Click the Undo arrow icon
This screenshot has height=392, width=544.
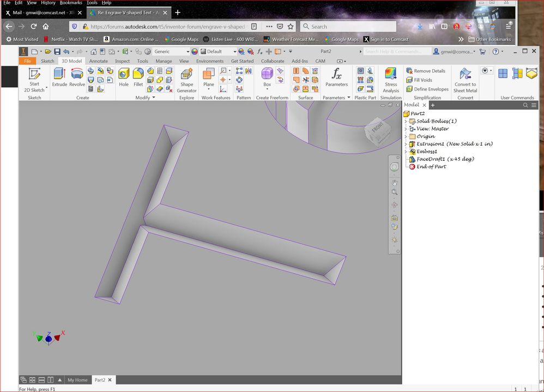pos(67,51)
